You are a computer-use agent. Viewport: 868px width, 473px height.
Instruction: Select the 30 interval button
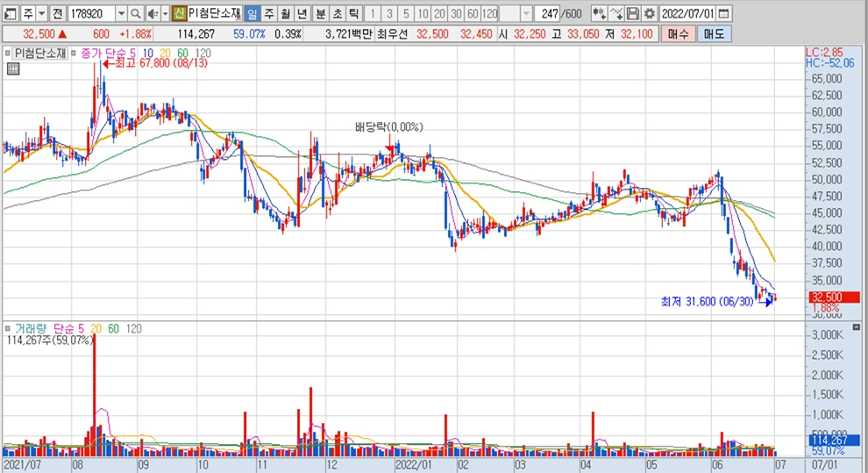456,13
